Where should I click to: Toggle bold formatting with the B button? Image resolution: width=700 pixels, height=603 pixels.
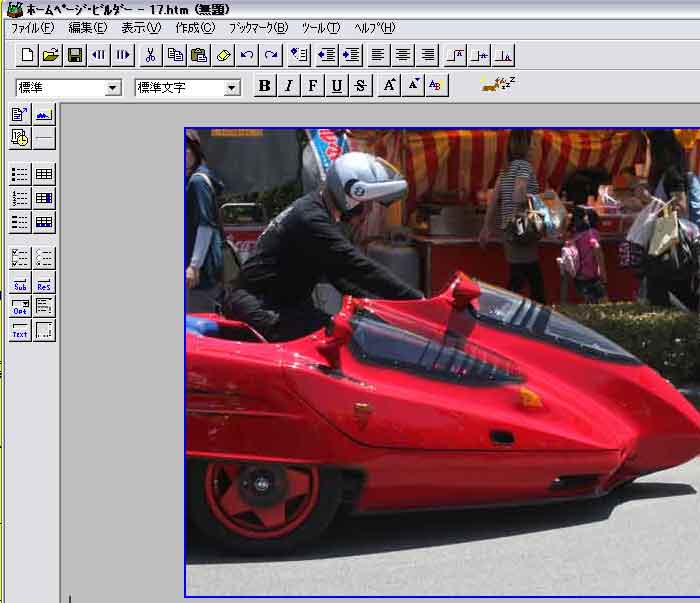264,86
